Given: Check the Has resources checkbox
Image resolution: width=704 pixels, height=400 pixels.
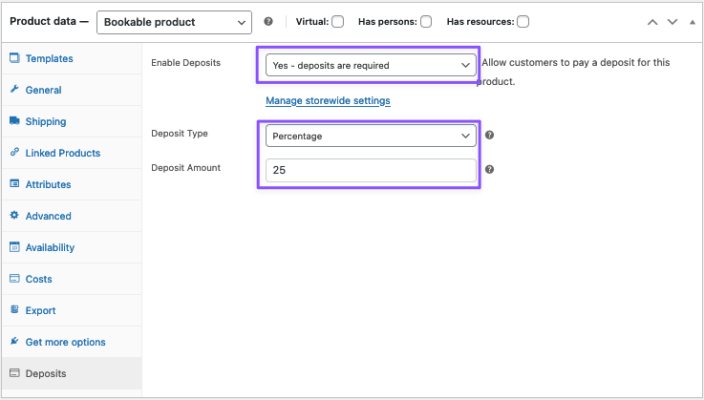Looking at the screenshot, I should [523, 22].
